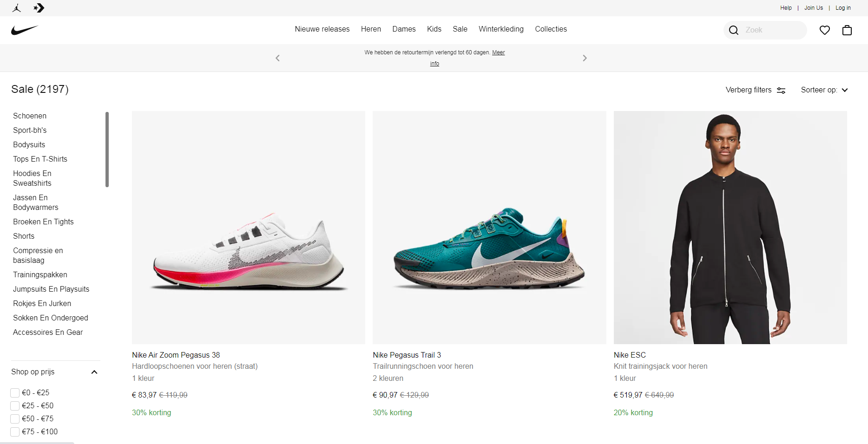The height and width of the screenshot is (444, 868).
Task: Filter by Sokken En Ondergoed category
Action: [51, 318]
